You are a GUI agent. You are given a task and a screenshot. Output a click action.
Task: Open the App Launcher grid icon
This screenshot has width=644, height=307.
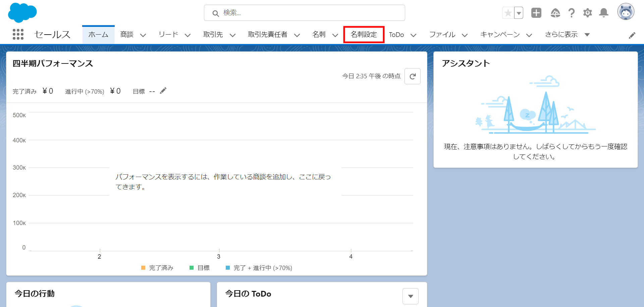point(18,34)
